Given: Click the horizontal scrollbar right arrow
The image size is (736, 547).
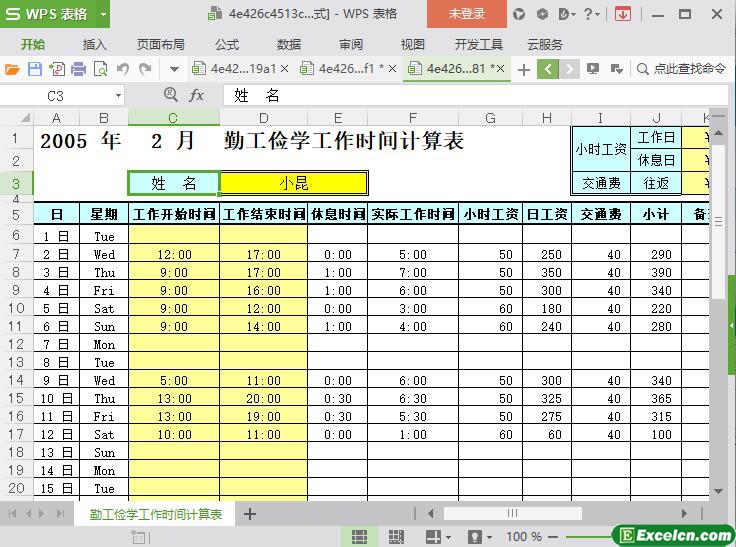Looking at the screenshot, I should (x=685, y=514).
